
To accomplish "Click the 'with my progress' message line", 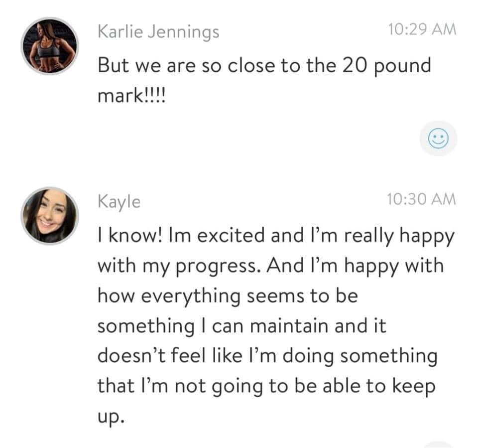I will tap(270, 267).
